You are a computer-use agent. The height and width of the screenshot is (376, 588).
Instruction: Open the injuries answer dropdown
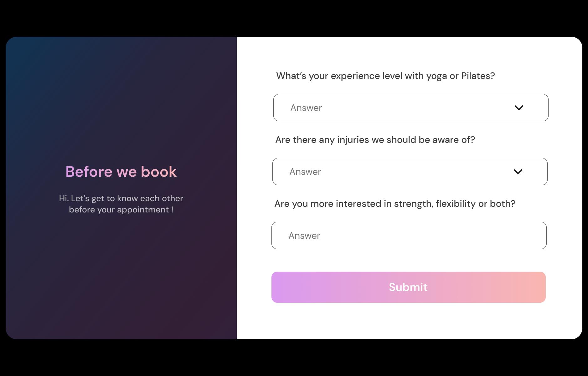[409, 172]
